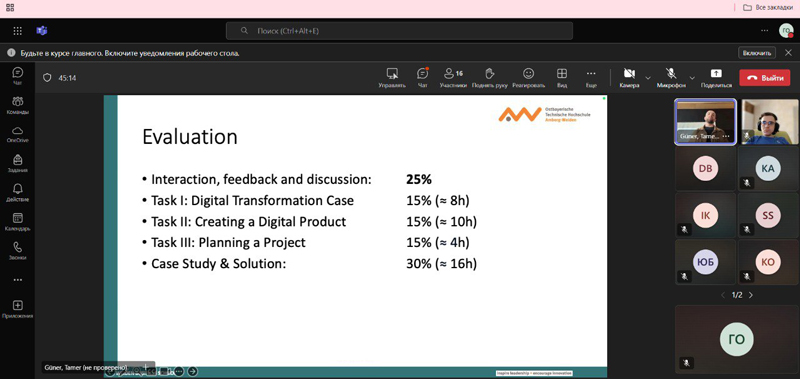The width and height of the screenshot is (800, 379).
Task: Show participants list (Участники)
Action: point(453,78)
